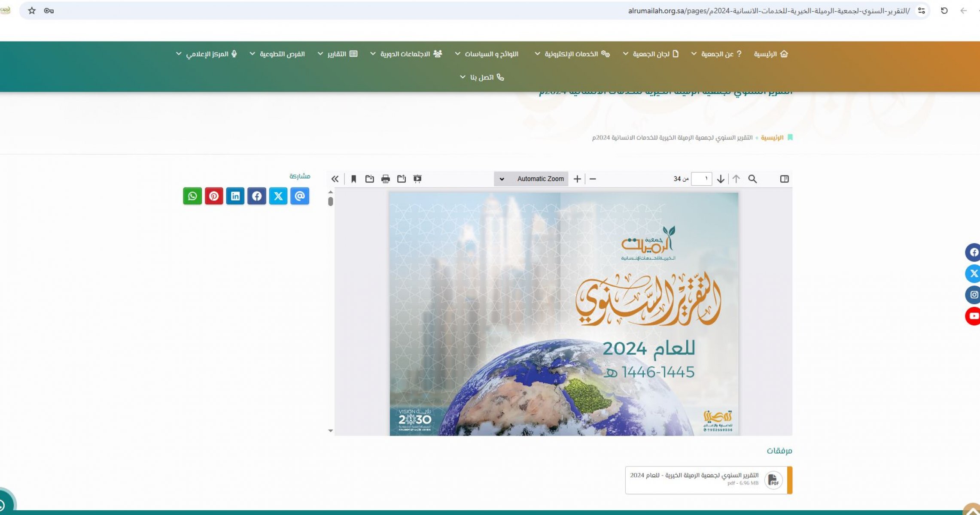Click the PDF viewer vertical scrollbar thumb
980x515 pixels.
(x=330, y=201)
